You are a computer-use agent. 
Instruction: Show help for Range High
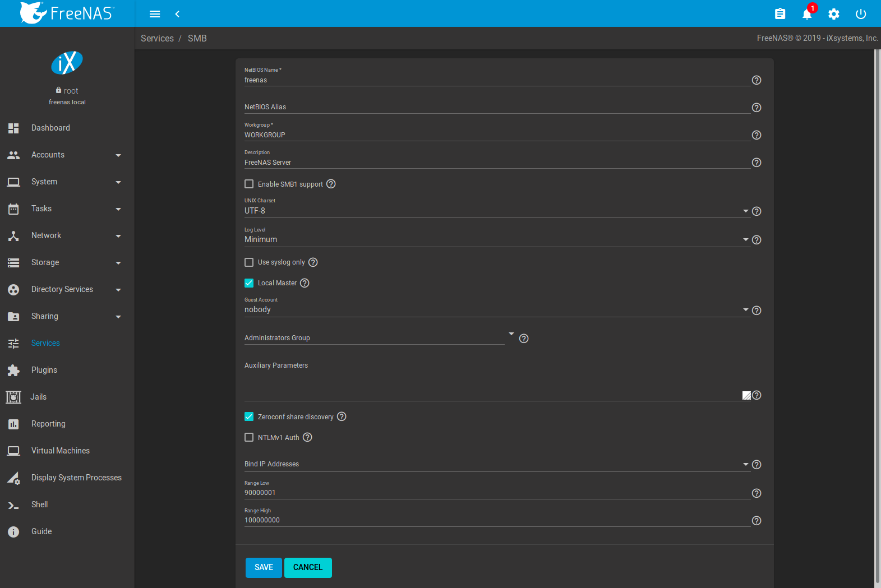coord(757,521)
